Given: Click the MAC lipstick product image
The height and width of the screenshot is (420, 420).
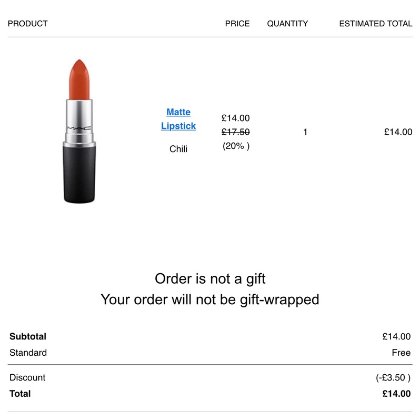Looking at the screenshot, I should [79, 131].
